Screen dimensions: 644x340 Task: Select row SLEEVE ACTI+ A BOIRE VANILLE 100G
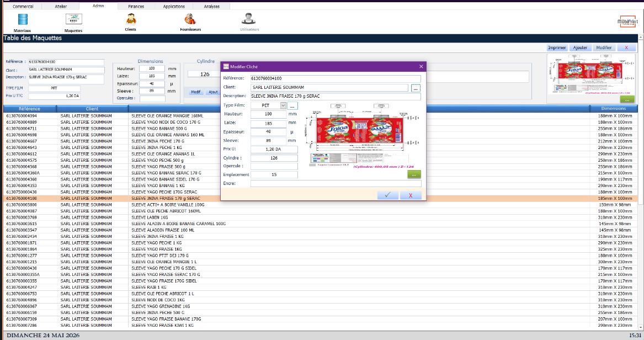point(321,205)
